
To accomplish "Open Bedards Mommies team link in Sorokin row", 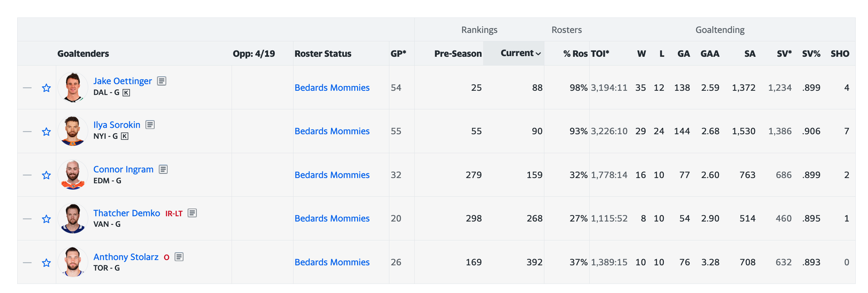I will [x=332, y=131].
